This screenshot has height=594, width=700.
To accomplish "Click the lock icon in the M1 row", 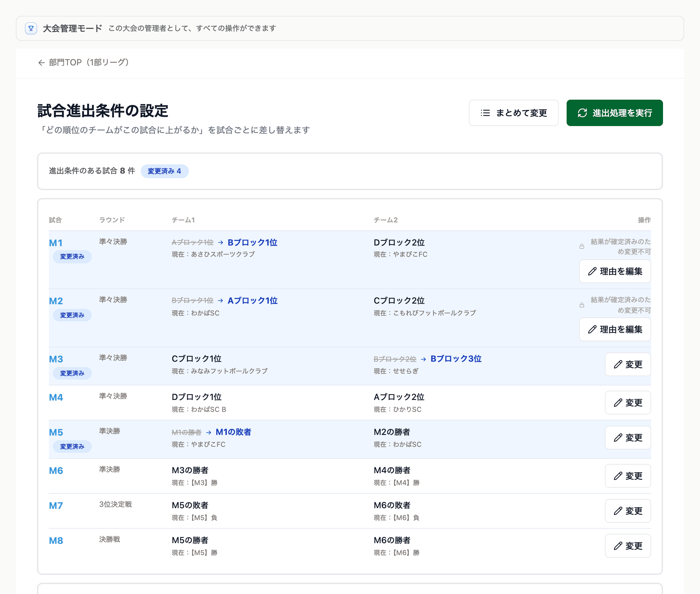I will click(x=582, y=247).
